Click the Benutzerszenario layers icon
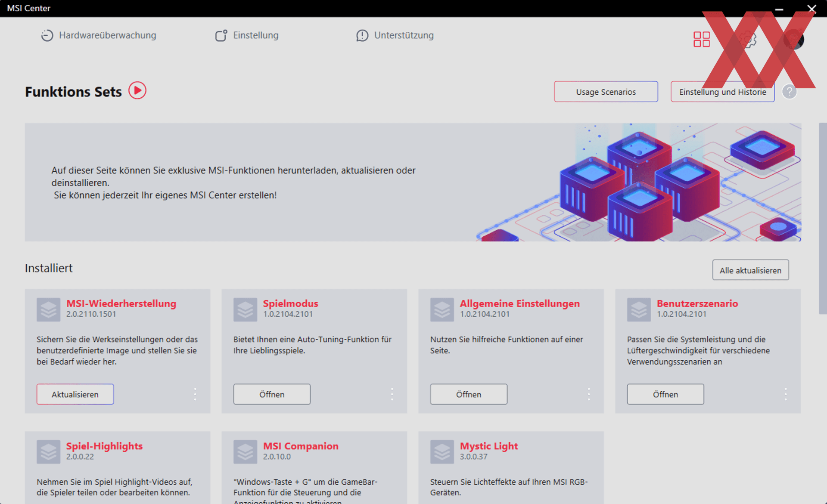Image resolution: width=827 pixels, height=504 pixels. tap(639, 309)
